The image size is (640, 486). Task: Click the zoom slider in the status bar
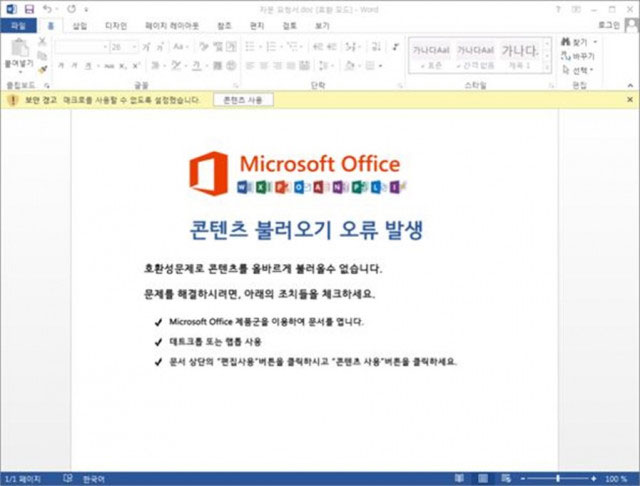point(558,478)
